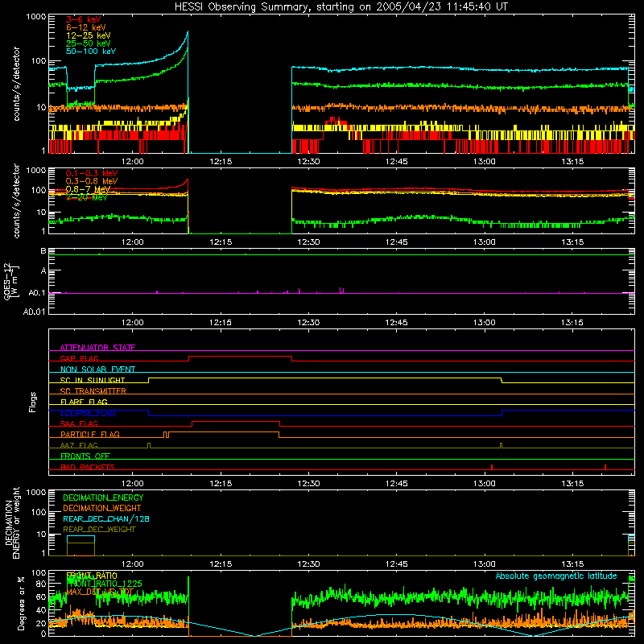Click the 0.3-0.8 MeV legend label
The image size is (644, 644).
pyautogui.click(x=92, y=181)
